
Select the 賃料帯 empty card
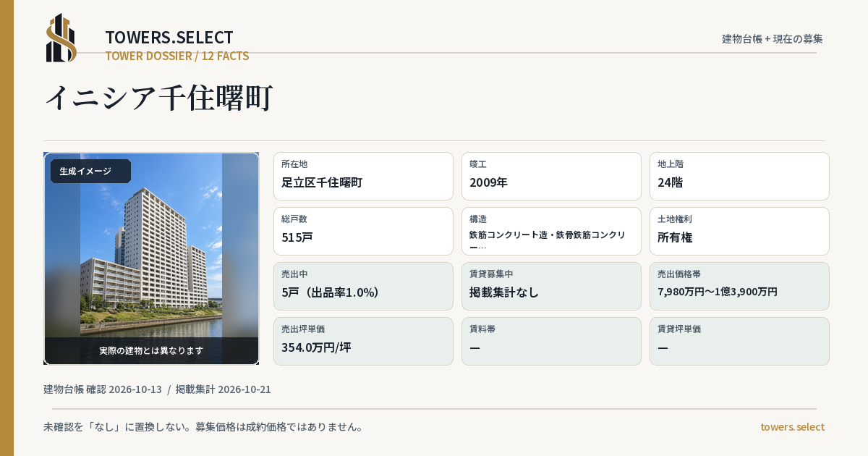click(551, 341)
